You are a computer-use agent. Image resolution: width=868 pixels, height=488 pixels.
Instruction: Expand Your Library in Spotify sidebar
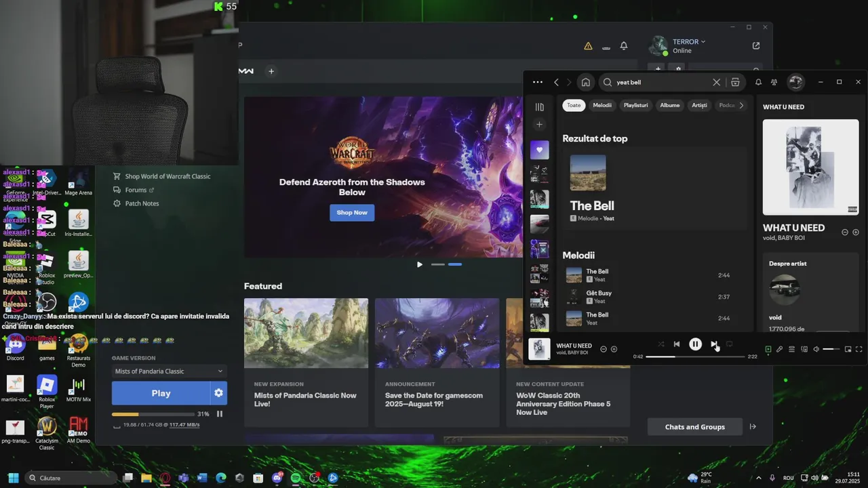(540, 107)
